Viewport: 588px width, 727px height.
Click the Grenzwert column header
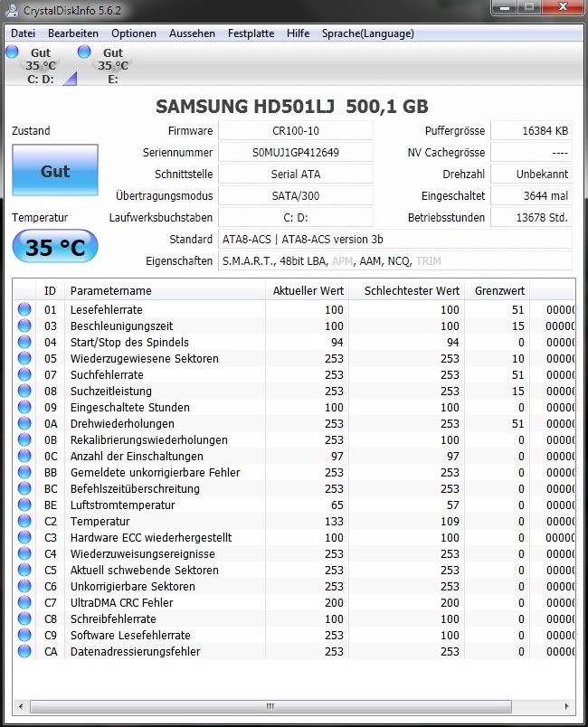click(498, 290)
